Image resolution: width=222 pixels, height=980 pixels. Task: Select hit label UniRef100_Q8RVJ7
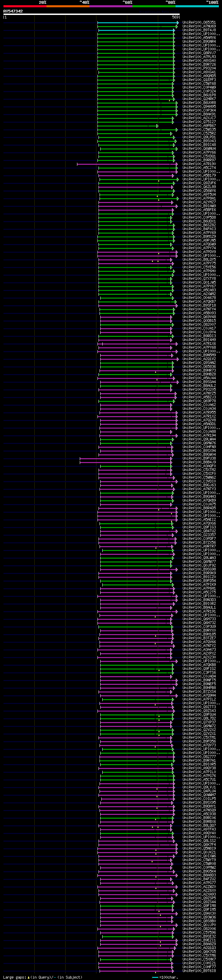[199, 53]
